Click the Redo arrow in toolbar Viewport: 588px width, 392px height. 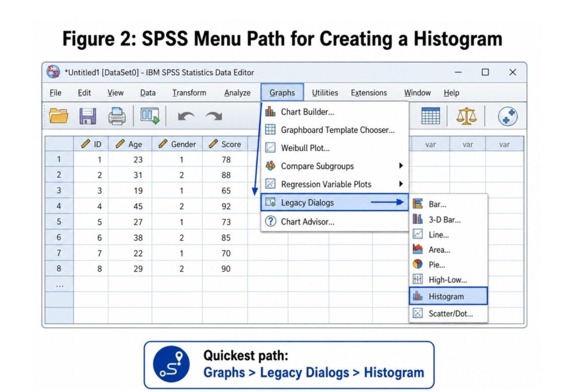(214, 116)
